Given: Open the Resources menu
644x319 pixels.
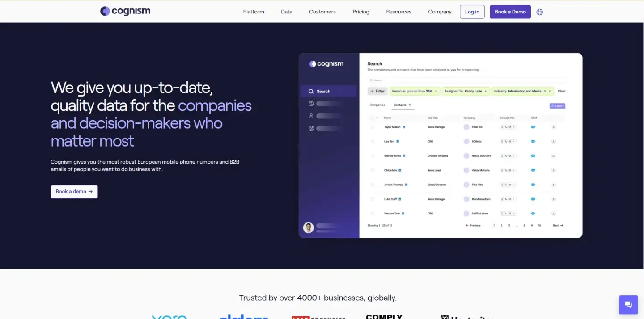Looking at the screenshot, I should (x=399, y=12).
